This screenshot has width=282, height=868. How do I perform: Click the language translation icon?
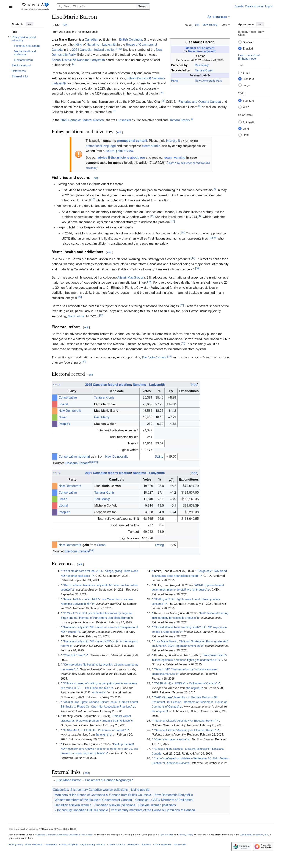[209, 17]
